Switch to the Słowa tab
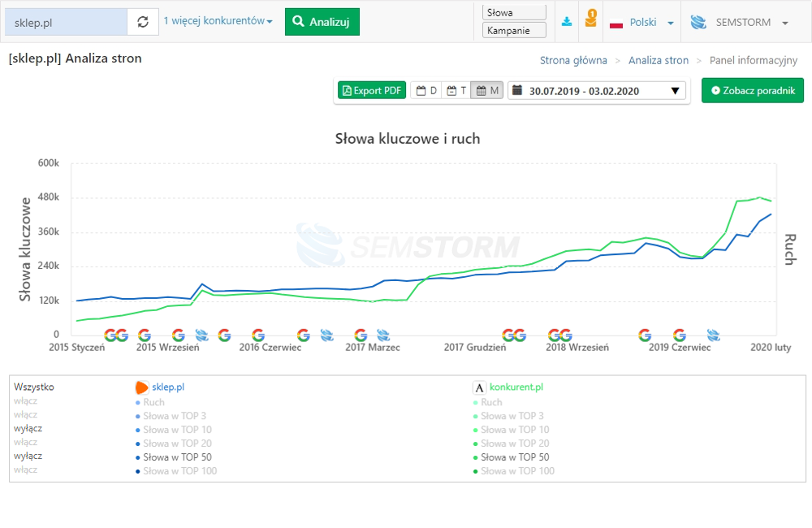This screenshot has width=812, height=528. 514,13
